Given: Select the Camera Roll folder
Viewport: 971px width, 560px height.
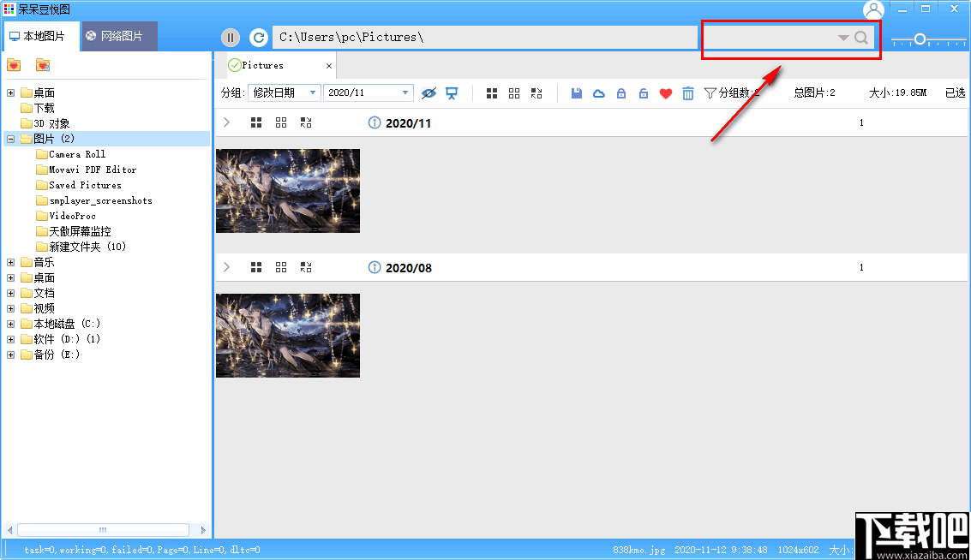Looking at the screenshot, I should tap(70, 154).
